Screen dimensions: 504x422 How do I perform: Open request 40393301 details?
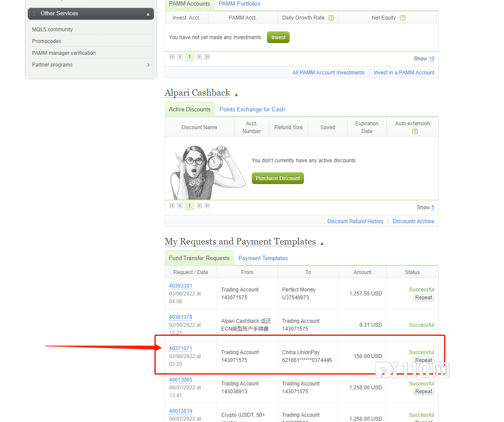click(x=180, y=286)
